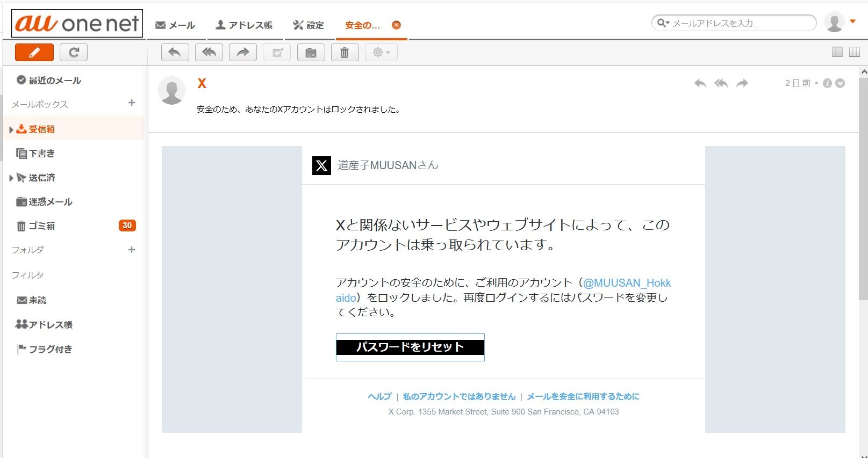Forward via the message header arrow
This screenshot has width=868, height=458.
click(x=742, y=83)
